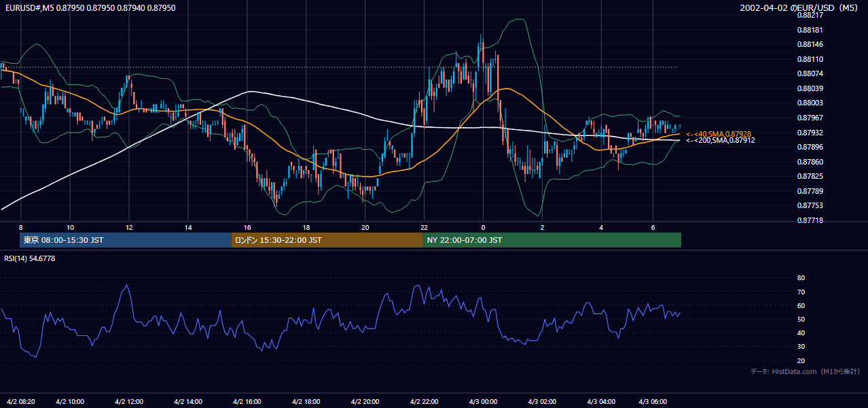Click hour tick 12 under the price chart
868x408 pixels.
(129, 227)
